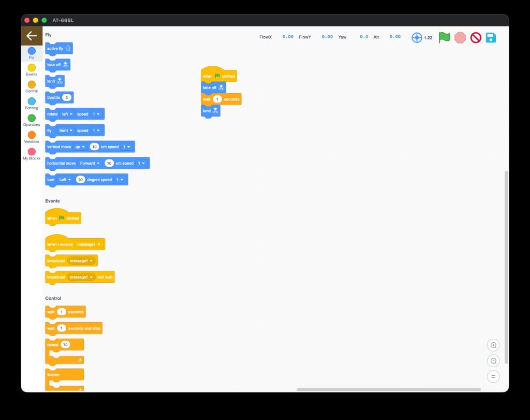
Task: Click the Fly section heading in the palette
Action: [x=48, y=35]
